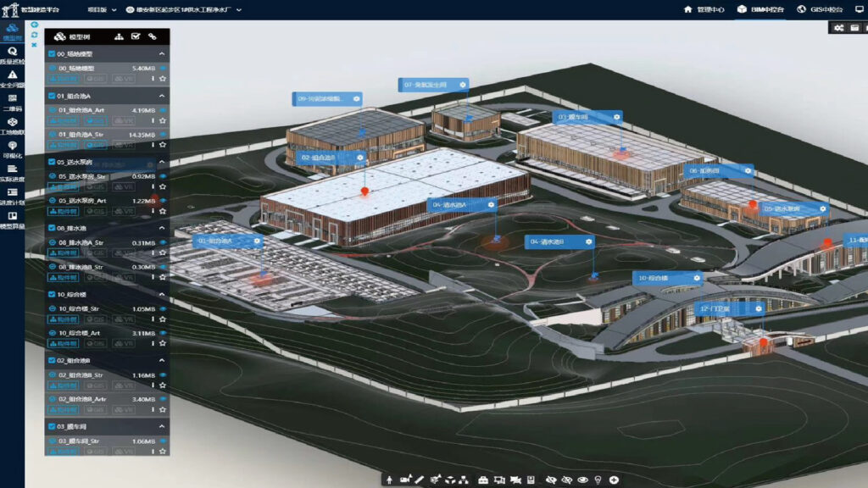Image resolution: width=868 pixels, height=488 pixels.
Task: Click the lightbulb icon in bottom toolbar
Action: (x=598, y=480)
